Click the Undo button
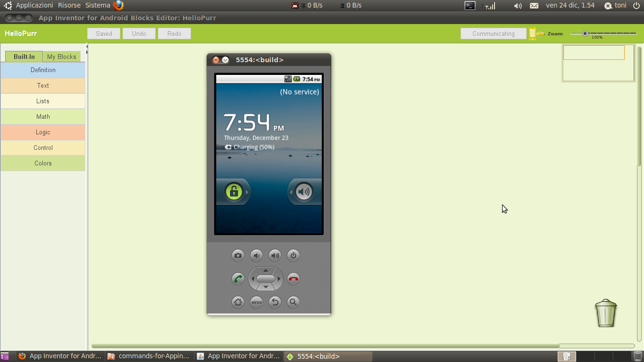This screenshot has height=362, width=644. click(x=139, y=33)
